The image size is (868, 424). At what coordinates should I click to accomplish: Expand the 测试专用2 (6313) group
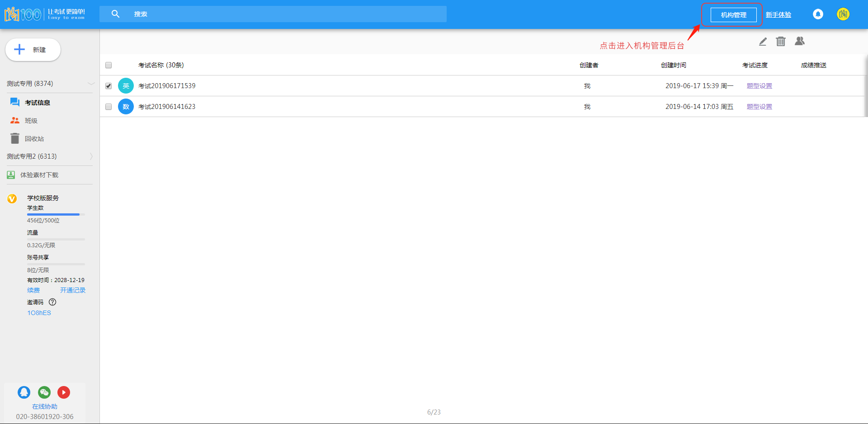pyautogui.click(x=91, y=156)
